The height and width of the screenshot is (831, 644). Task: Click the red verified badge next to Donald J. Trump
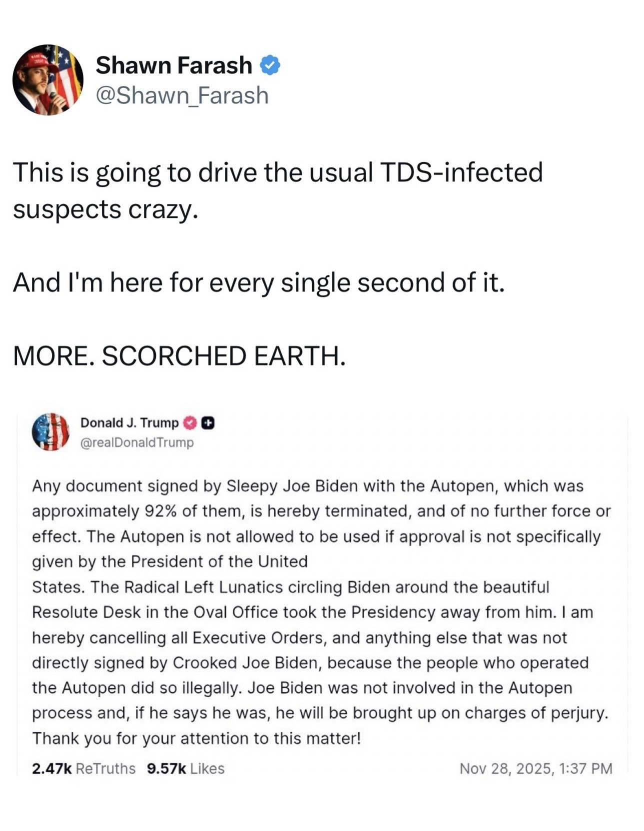click(x=190, y=423)
